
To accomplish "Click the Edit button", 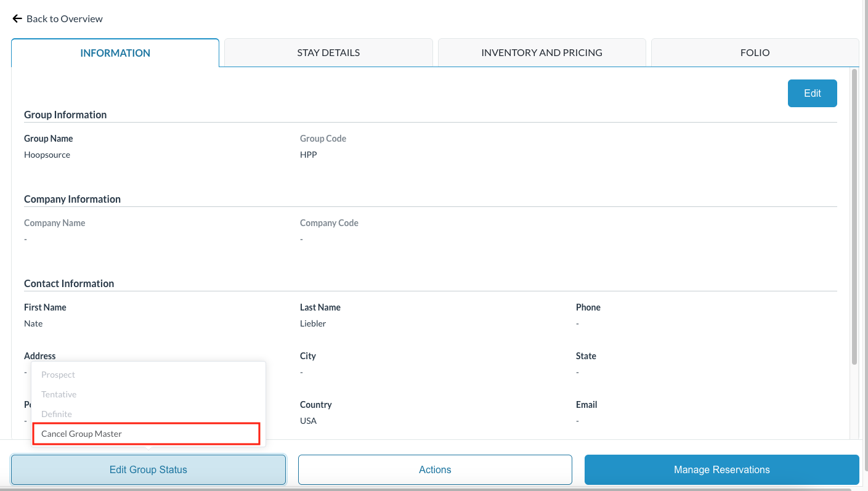I will pyautogui.click(x=812, y=93).
